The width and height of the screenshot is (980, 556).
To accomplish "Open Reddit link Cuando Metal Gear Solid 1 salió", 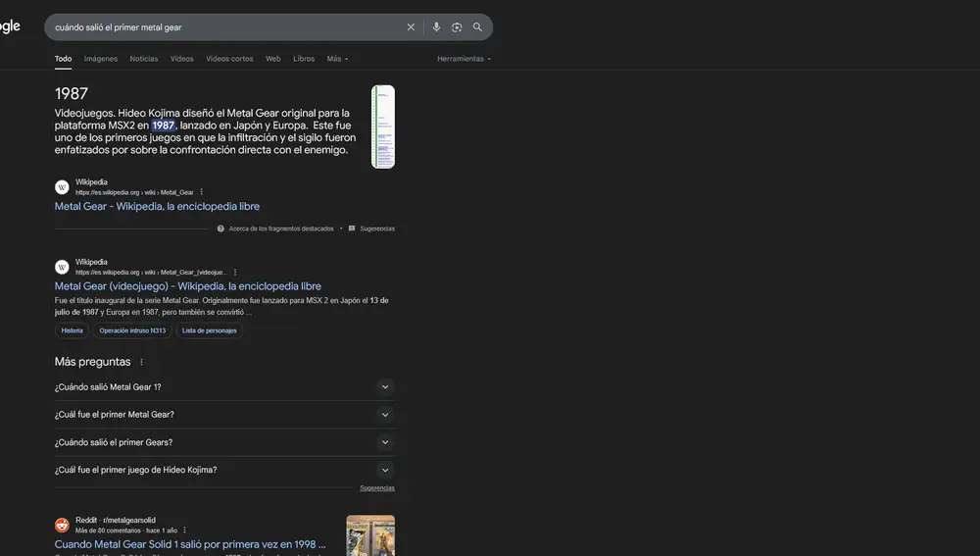I will coord(190,544).
